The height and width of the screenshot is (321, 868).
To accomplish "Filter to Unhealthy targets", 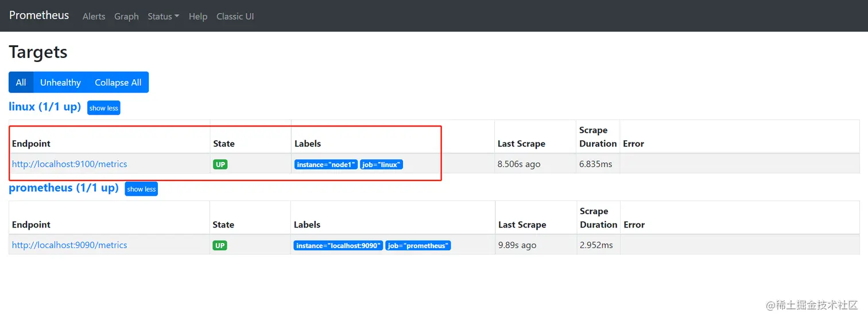I will 60,82.
